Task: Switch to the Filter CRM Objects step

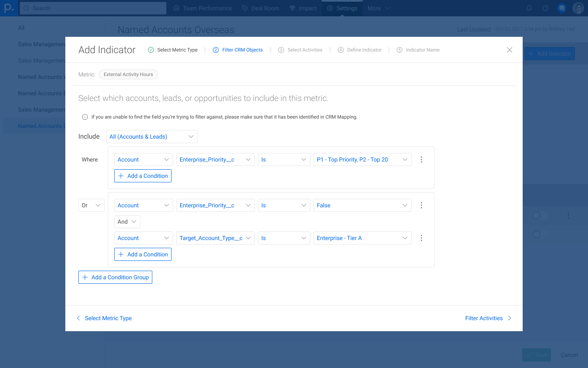Action: pos(238,50)
